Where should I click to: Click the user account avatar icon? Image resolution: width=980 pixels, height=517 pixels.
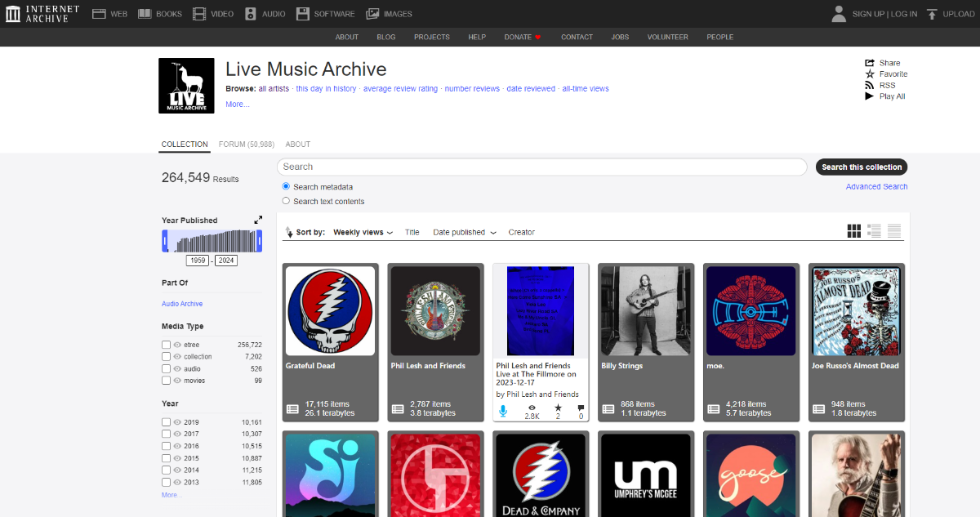839,13
